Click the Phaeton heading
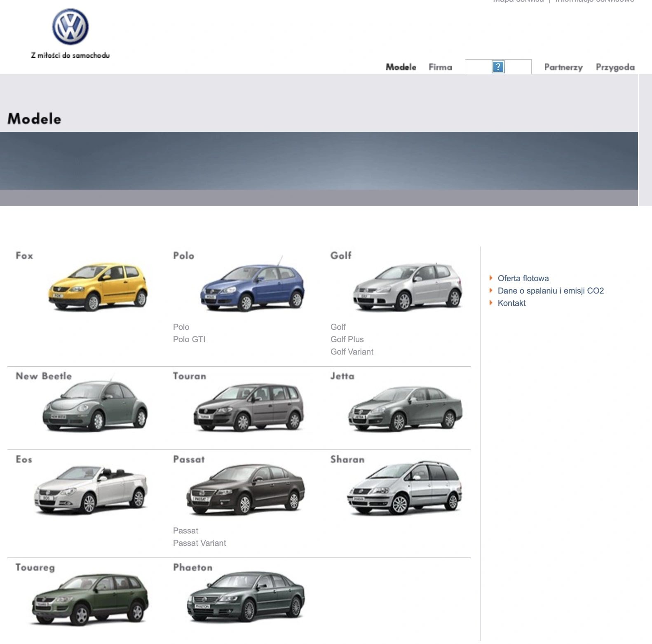The image size is (652, 644). (x=193, y=567)
